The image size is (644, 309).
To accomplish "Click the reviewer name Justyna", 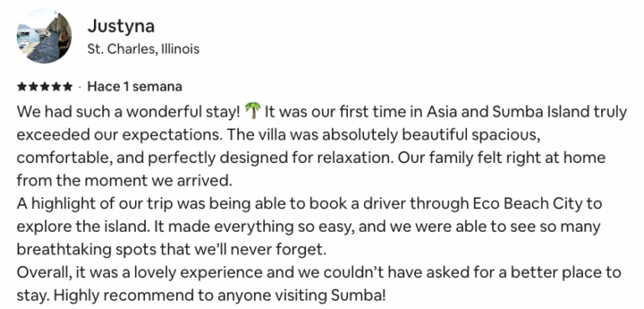I will 121,27.
